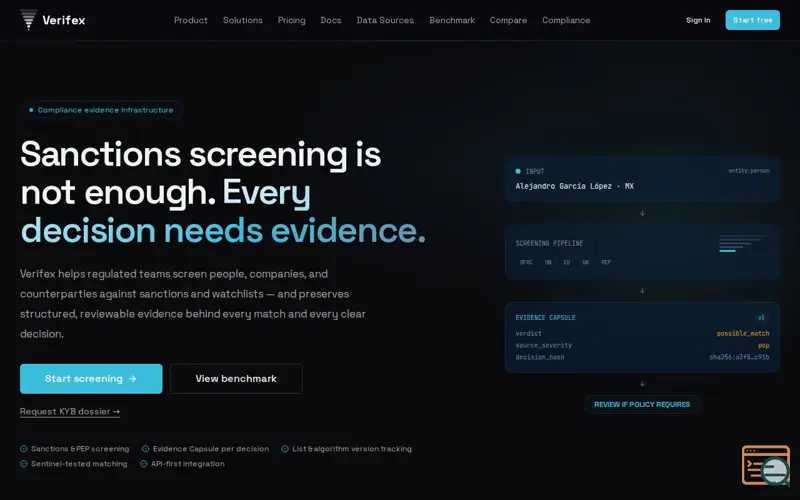
Task: Select the OFAC tag in Screening Pipeline
Action: coord(526,262)
